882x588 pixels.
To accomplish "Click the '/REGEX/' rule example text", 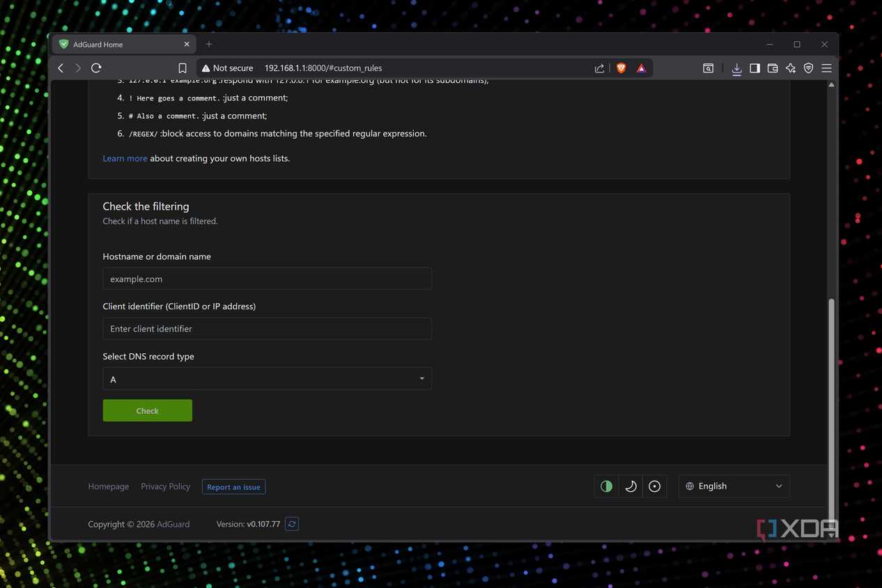I will [x=143, y=134].
